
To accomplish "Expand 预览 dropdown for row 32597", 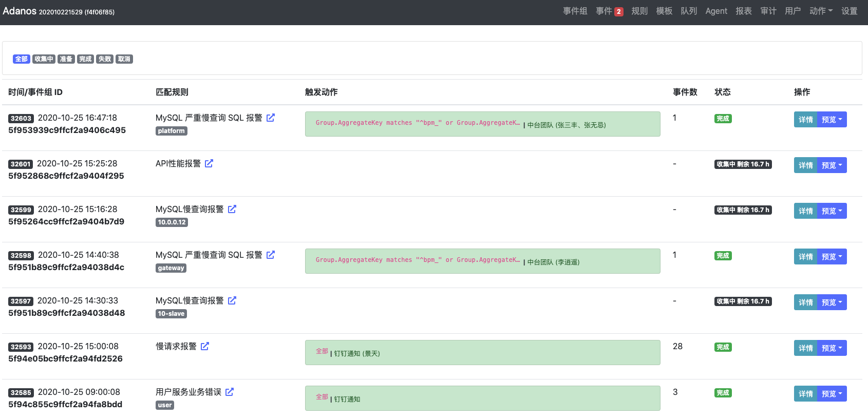I will click(832, 302).
